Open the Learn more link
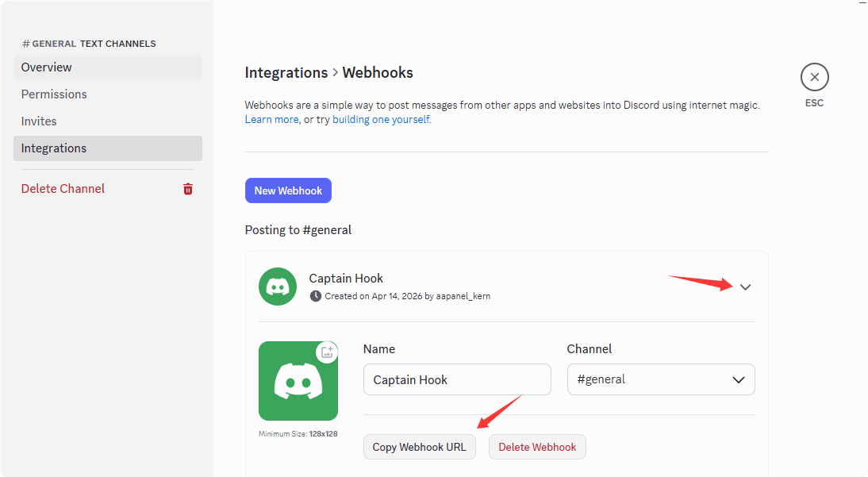This screenshot has width=868, height=477. tap(271, 120)
